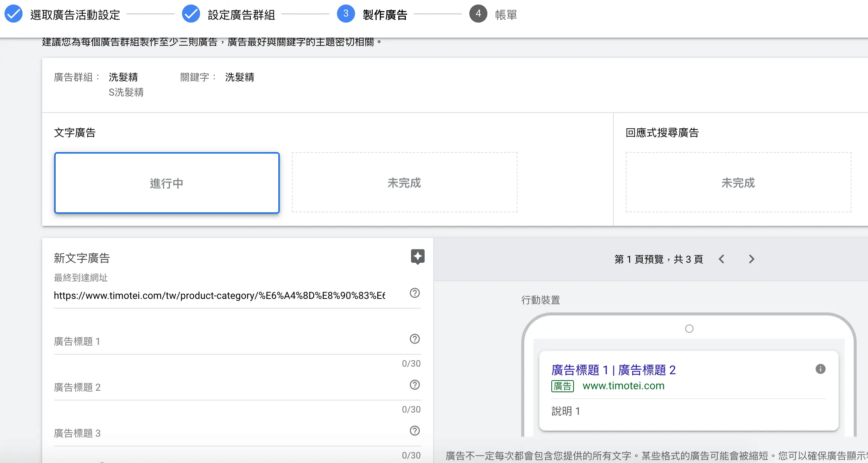Click the checkmark icon for 設定廣告群組 step

(x=191, y=14)
